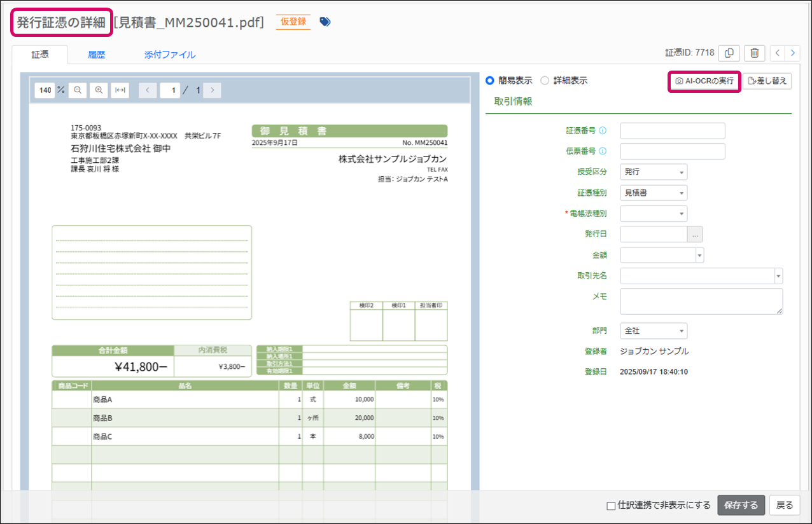The width and height of the screenshot is (812, 524).
Task: Click the info icon next to 証憑番号
Action: pos(603,131)
